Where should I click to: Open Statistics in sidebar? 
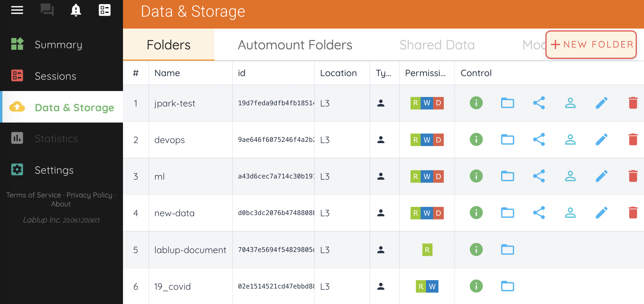click(61, 138)
